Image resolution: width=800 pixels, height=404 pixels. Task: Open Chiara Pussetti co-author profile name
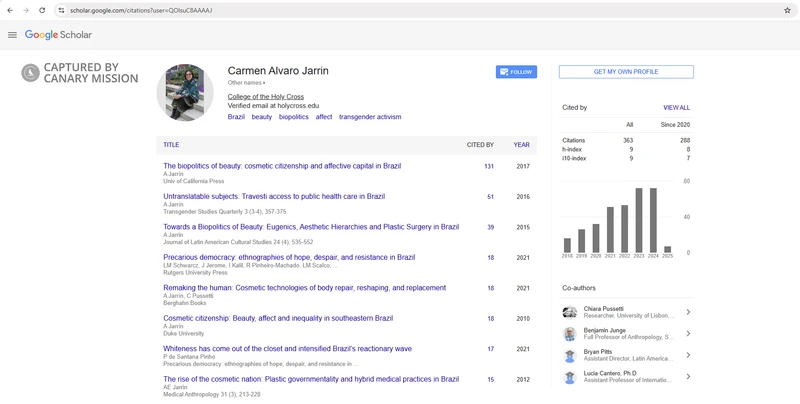[x=604, y=309]
